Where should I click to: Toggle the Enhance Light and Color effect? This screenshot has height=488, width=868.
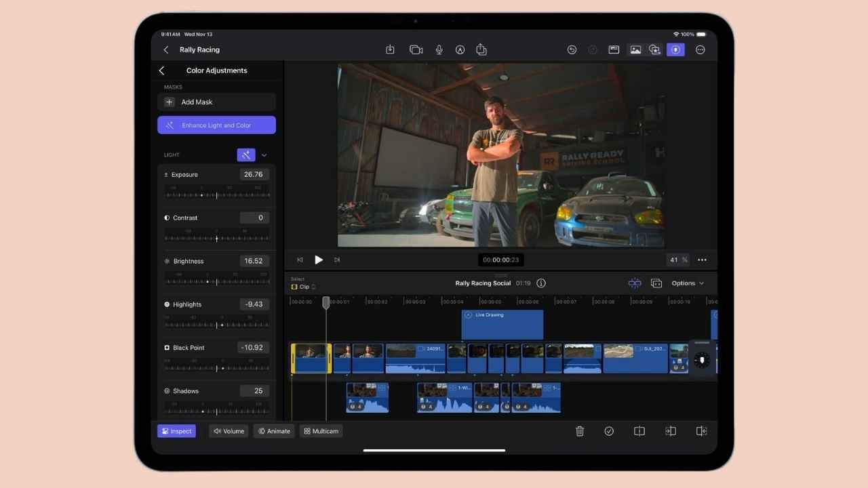point(216,125)
